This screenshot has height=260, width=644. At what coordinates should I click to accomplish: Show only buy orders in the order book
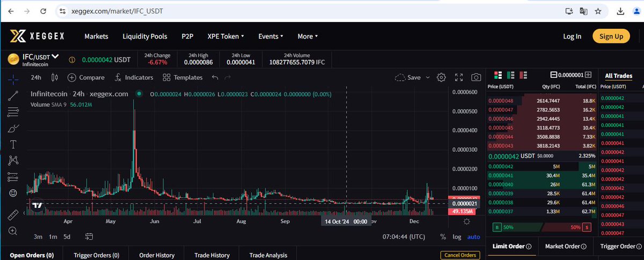pyautogui.click(x=511, y=75)
